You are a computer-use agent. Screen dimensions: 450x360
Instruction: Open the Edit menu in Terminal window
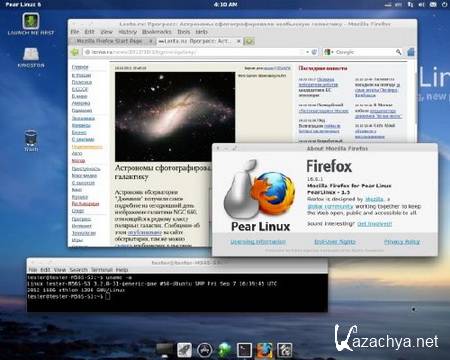(45, 269)
